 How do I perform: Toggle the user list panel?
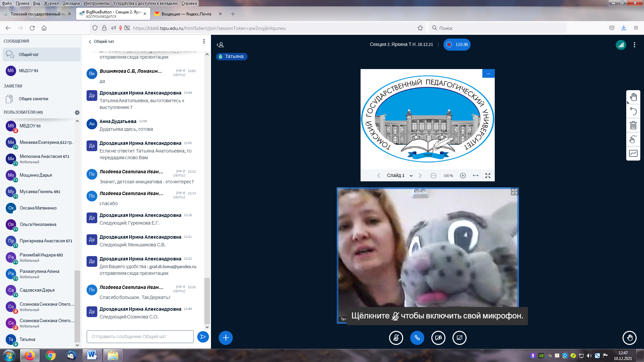tap(220, 45)
